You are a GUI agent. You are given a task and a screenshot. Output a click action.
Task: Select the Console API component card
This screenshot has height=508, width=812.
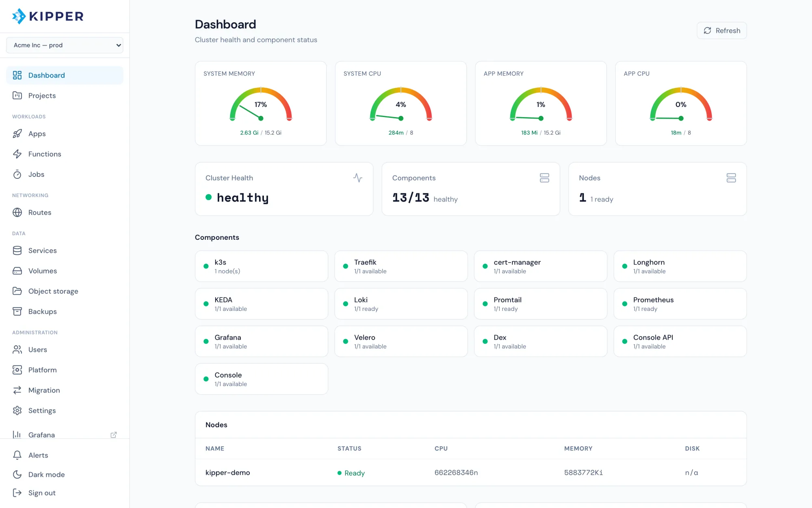click(680, 341)
